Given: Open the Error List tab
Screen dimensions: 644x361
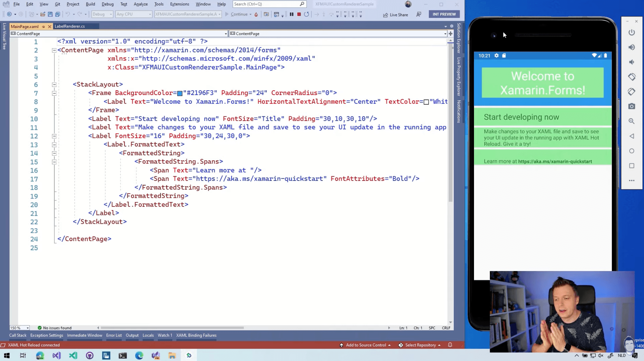Looking at the screenshot, I should tap(114, 335).
